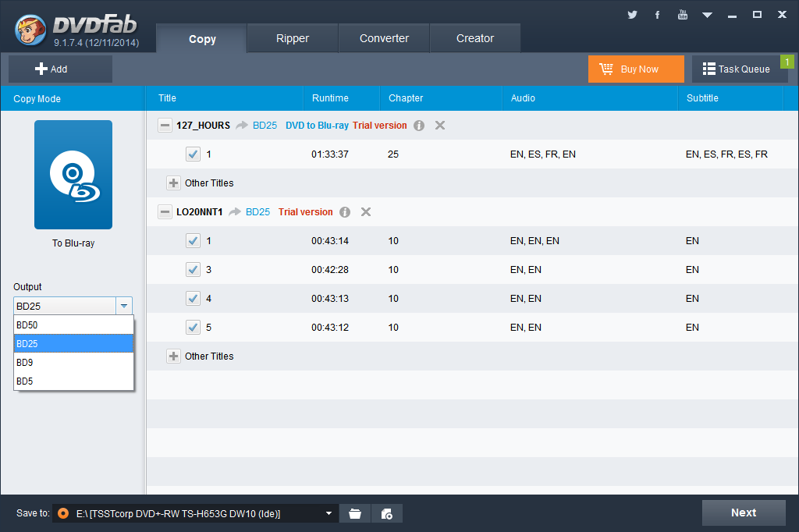Collapse the LO20NNT1 title group
The image size is (799, 532).
165,212
